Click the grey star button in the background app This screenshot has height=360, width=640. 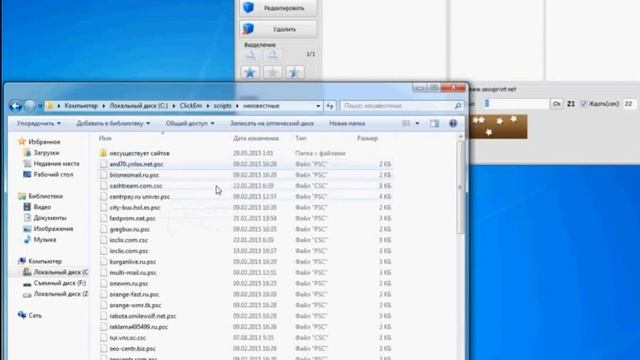point(273,73)
